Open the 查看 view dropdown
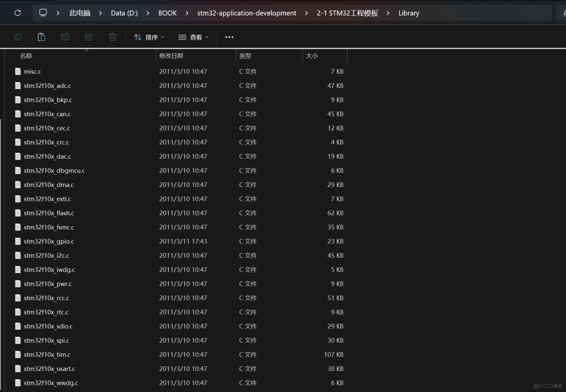The image size is (566, 392). (194, 37)
